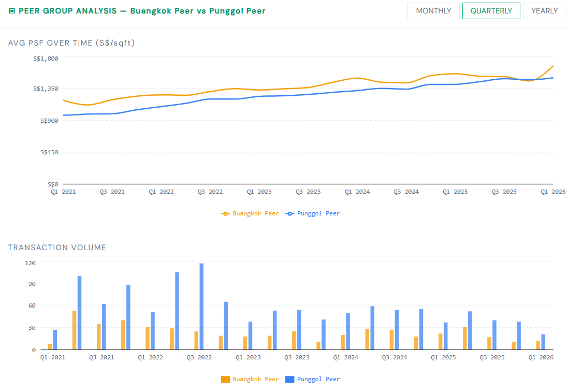Click the orange line marker in PSF legend

225,213
